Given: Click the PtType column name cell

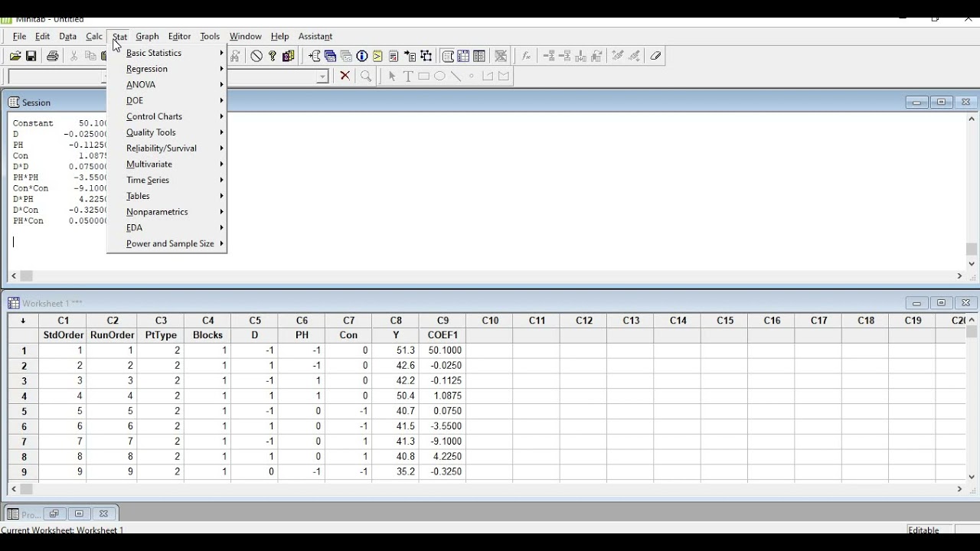Looking at the screenshot, I should (x=161, y=335).
